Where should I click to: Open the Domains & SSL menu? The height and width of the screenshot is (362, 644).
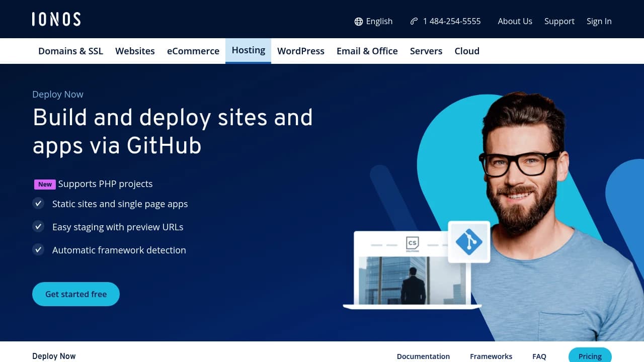pos(70,51)
